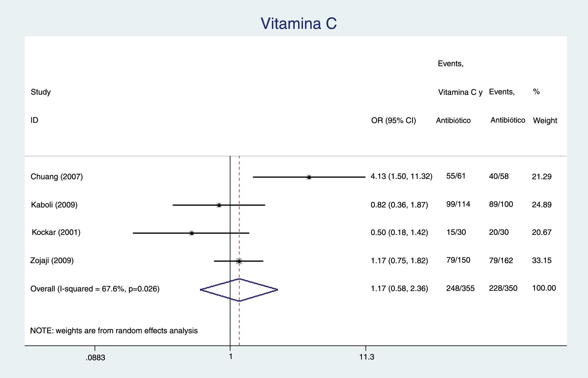
Task: Click the 11.3 axis tick label
Action: 366,357
